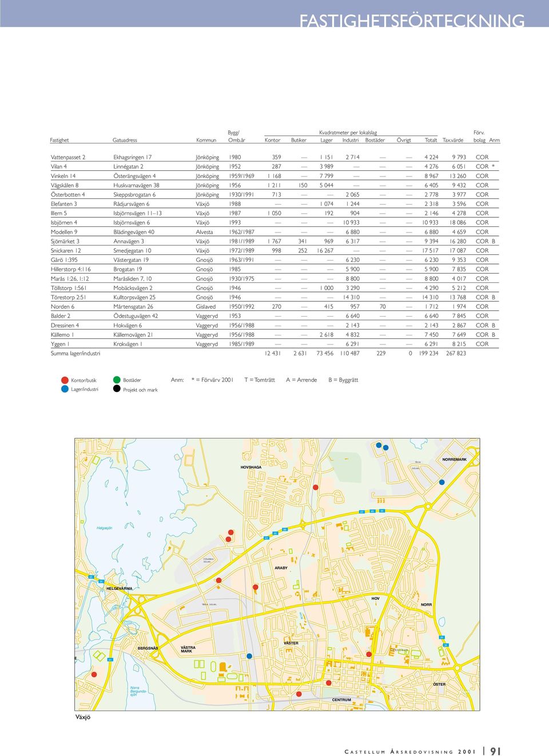Click the Industri column header
This screenshot has height=756, width=549.
coord(351,140)
